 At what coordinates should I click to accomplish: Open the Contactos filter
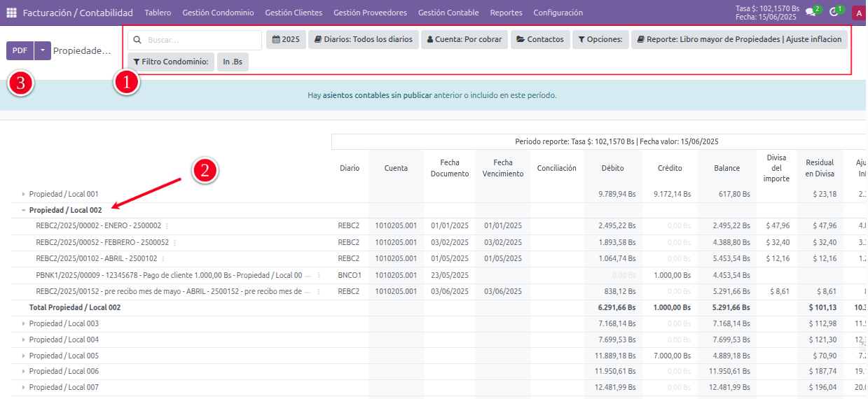(x=539, y=39)
